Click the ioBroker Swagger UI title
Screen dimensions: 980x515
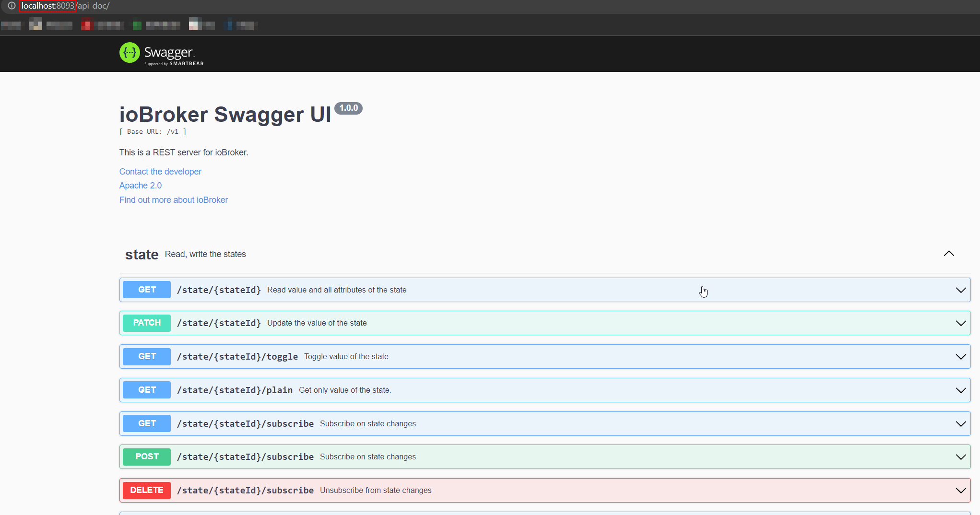point(225,115)
